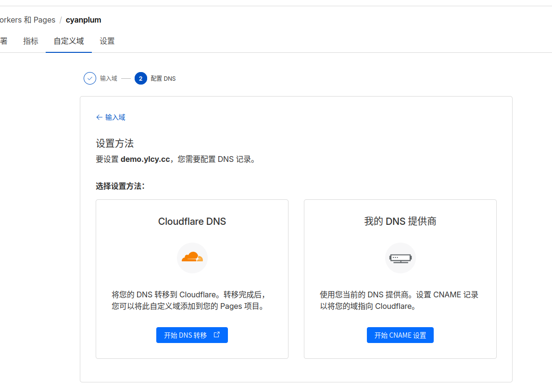Open the 指标 tab
552x392 pixels.
(31, 41)
